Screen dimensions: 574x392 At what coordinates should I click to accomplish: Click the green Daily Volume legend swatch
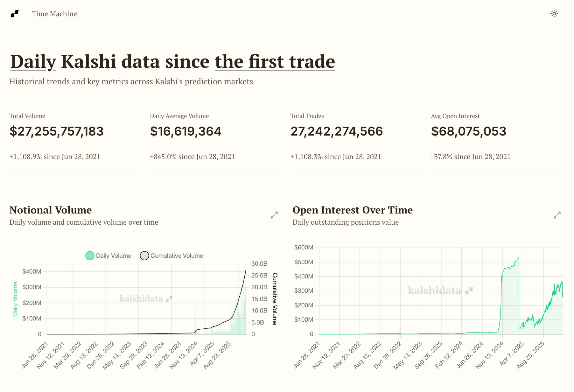[90, 255]
